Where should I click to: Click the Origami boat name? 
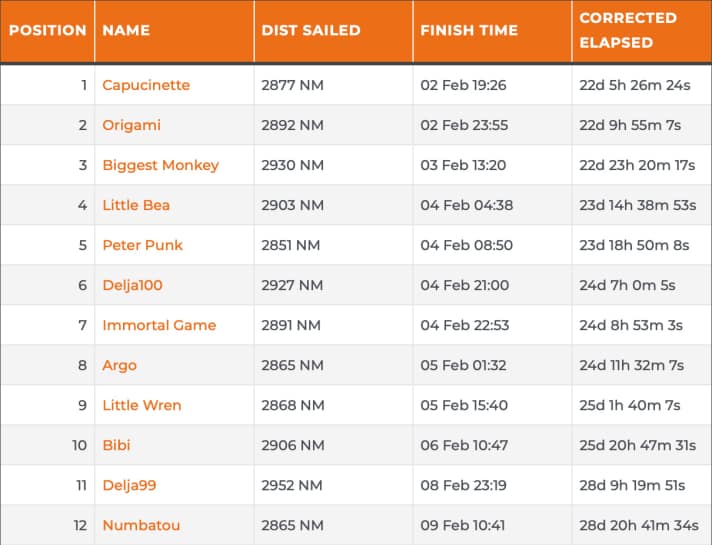131,125
